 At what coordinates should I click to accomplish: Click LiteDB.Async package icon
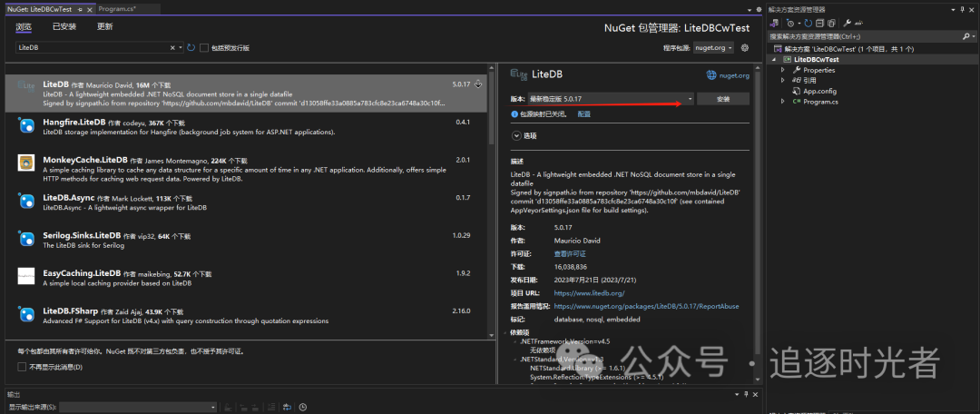(x=25, y=201)
